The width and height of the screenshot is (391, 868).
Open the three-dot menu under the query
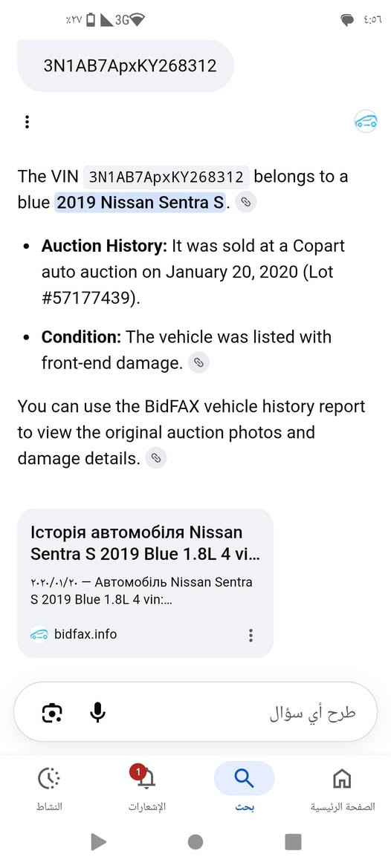27,122
